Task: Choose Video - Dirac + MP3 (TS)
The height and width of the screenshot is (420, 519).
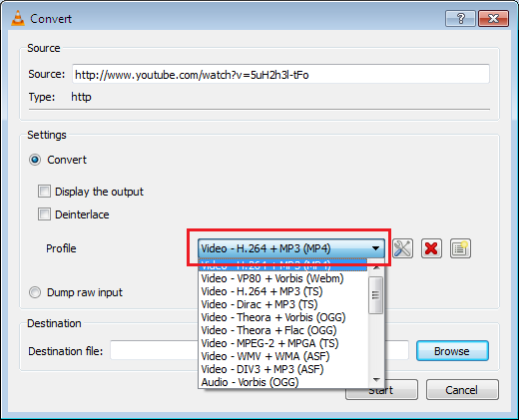Action: (x=283, y=304)
